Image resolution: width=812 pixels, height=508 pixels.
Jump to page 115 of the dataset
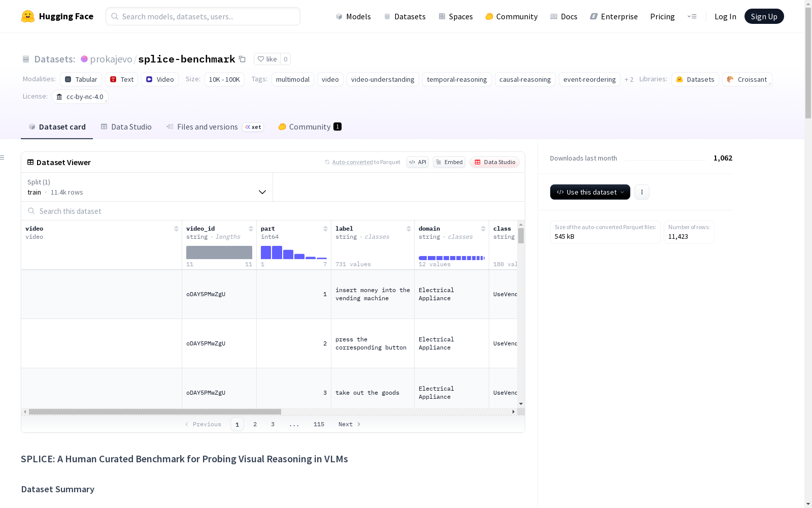[319, 424]
